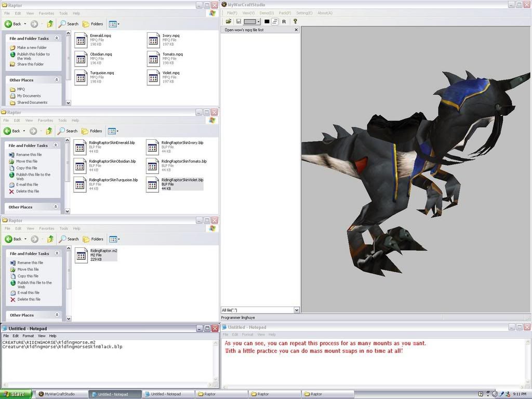Select the RidingRaptorSkinViolet.blp file icon
This screenshot has height=399, width=532.
tap(152, 185)
